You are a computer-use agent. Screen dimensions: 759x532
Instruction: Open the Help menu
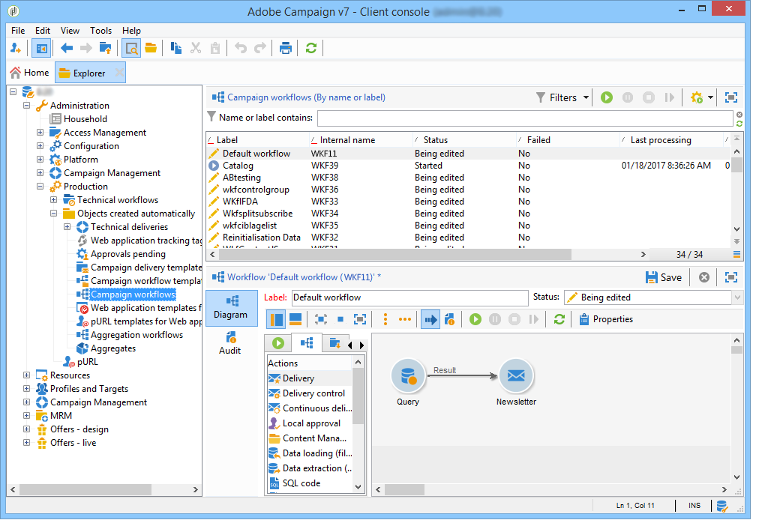click(x=131, y=31)
